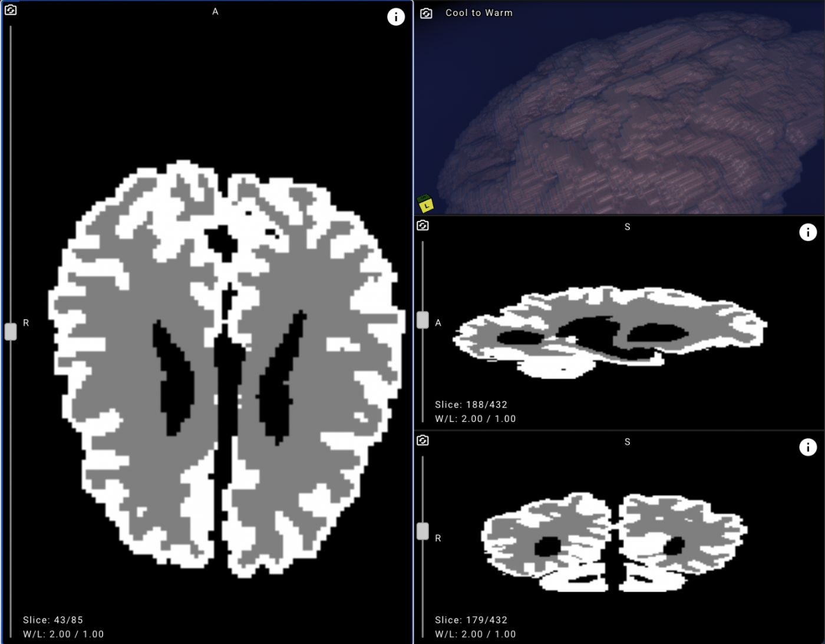Reset camera in the bottom coronal view
825x644 pixels.
click(423, 441)
